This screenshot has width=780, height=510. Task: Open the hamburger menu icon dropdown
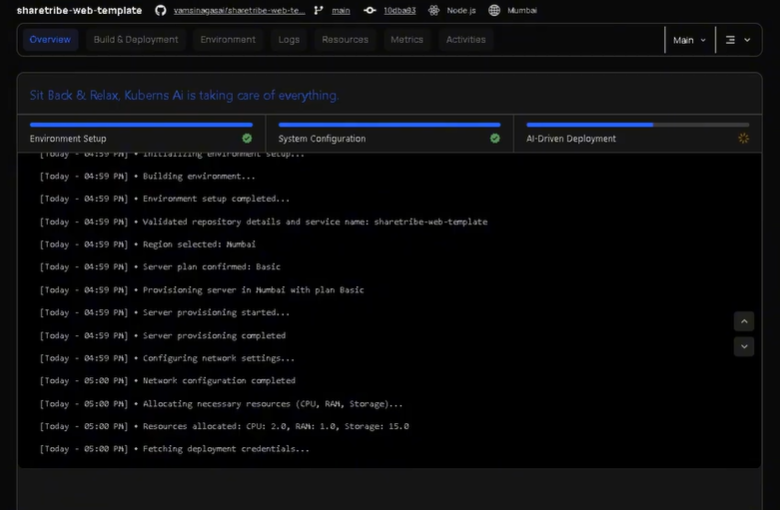(x=730, y=40)
